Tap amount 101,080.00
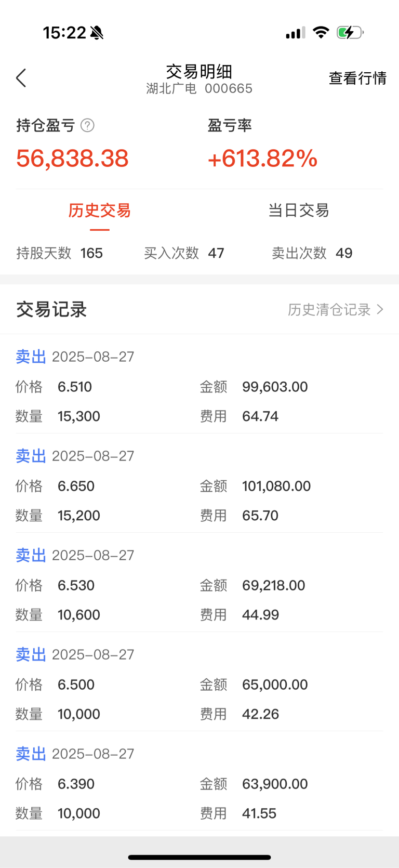This screenshot has height=868, width=399. click(x=276, y=486)
